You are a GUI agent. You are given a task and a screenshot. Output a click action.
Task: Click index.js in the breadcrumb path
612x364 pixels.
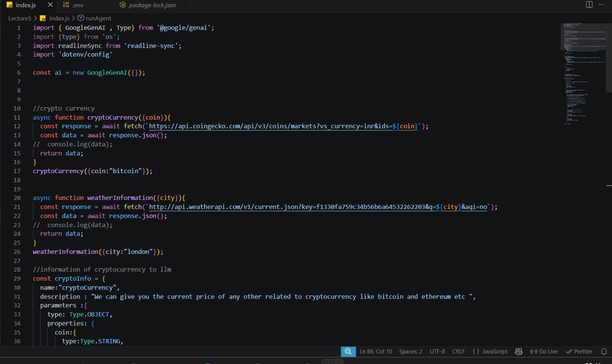pyautogui.click(x=59, y=18)
